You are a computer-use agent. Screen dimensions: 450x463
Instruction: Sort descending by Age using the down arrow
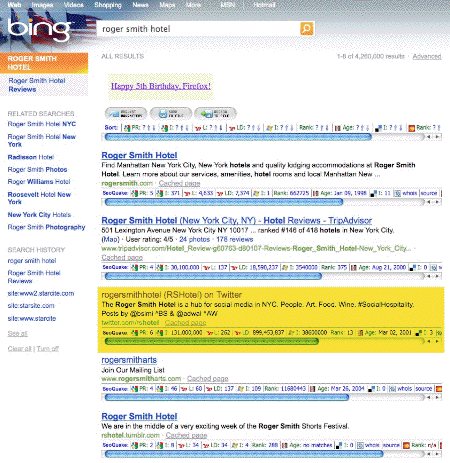click(367, 128)
